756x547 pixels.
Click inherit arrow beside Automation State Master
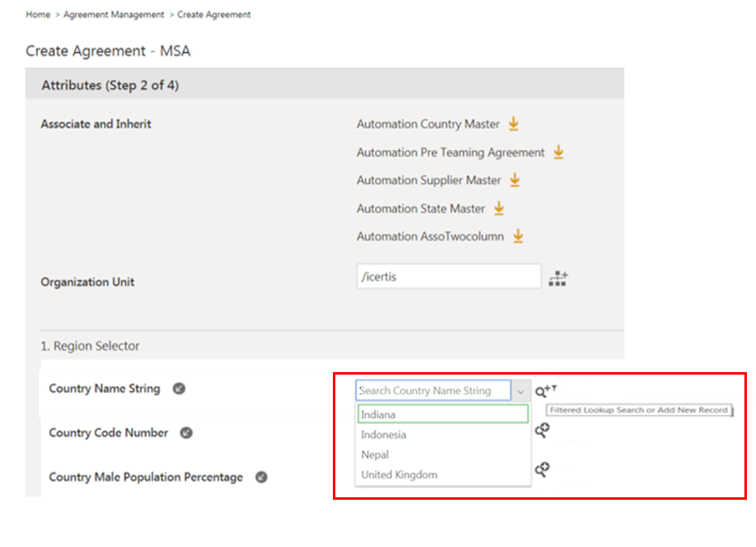tap(498, 208)
